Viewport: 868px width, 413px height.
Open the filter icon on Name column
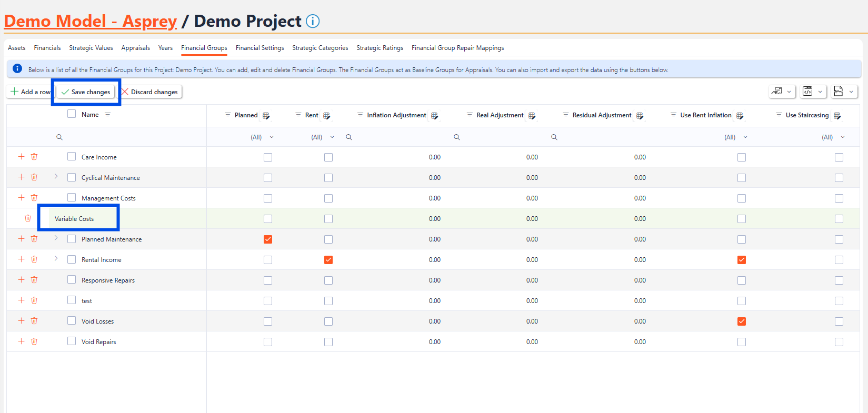[x=108, y=115]
